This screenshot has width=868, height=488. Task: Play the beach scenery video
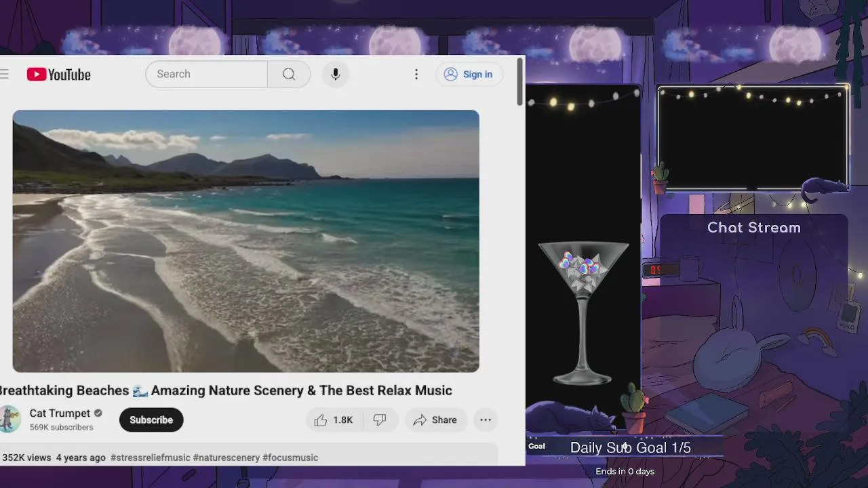(x=246, y=241)
